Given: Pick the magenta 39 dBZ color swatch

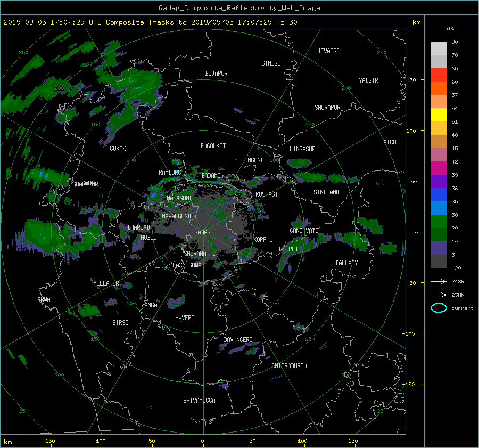Looking at the screenshot, I should 439,168.
